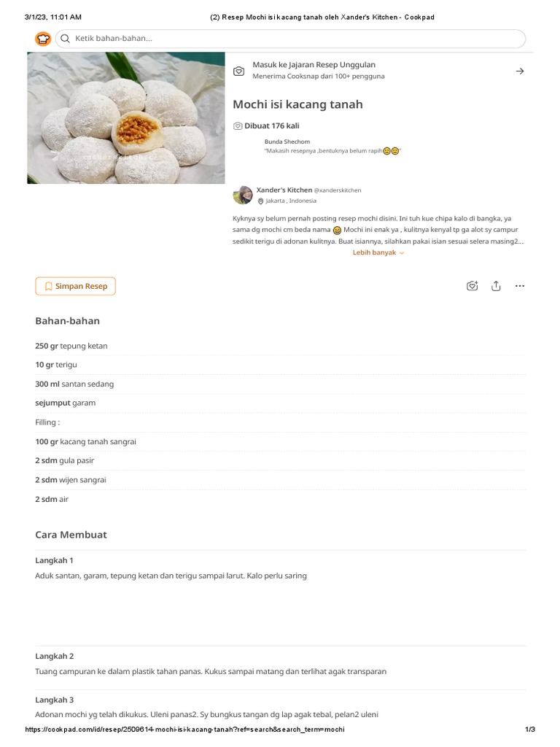Type in the Ketik bahan-bahan search field

coord(292,39)
